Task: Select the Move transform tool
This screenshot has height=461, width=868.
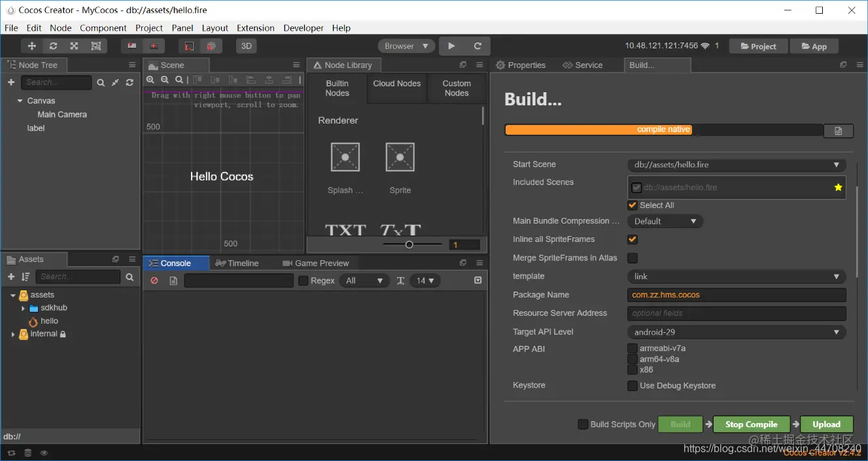Action: (31, 46)
